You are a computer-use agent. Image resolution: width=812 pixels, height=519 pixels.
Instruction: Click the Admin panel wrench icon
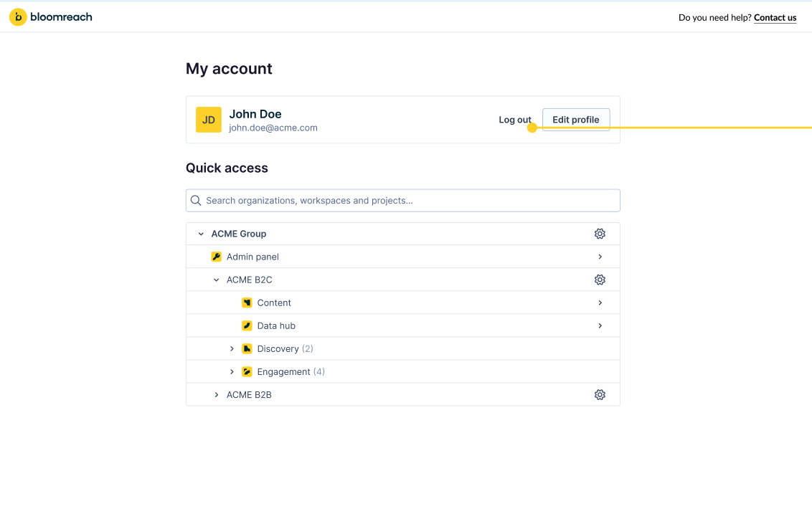pyautogui.click(x=217, y=256)
